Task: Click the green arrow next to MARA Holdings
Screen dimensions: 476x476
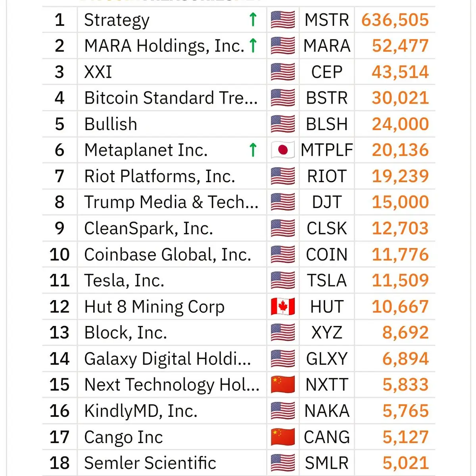Action: pos(253,46)
